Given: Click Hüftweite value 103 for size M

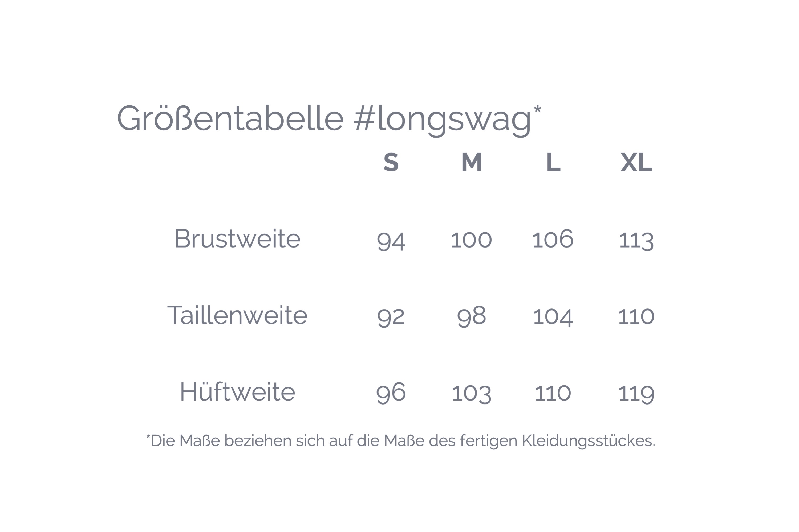Looking at the screenshot, I should (471, 394).
